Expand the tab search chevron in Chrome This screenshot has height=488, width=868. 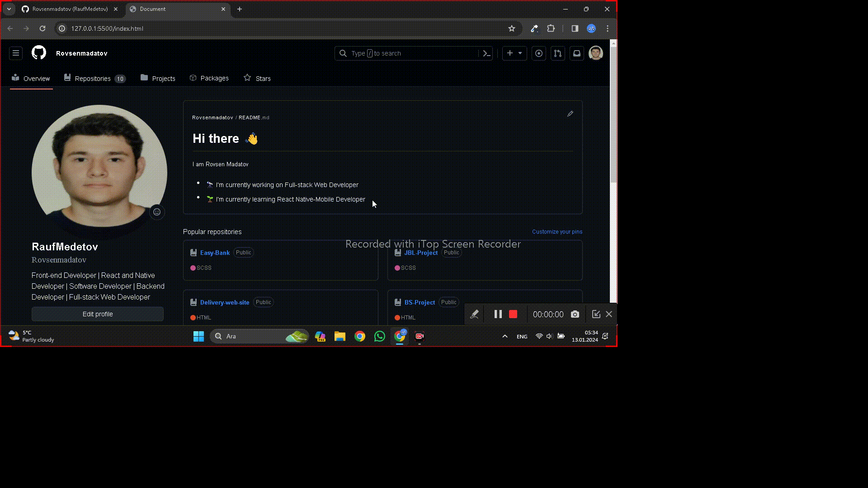tap(9, 9)
